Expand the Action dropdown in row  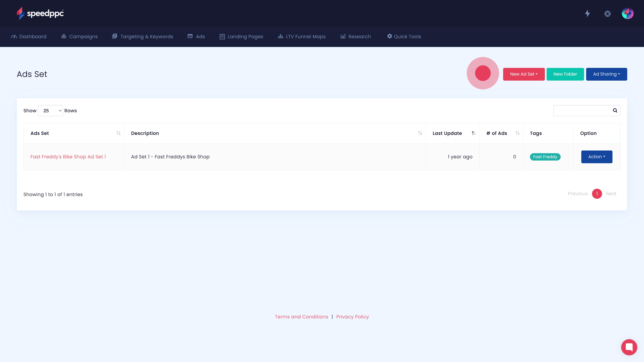click(597, 157)
